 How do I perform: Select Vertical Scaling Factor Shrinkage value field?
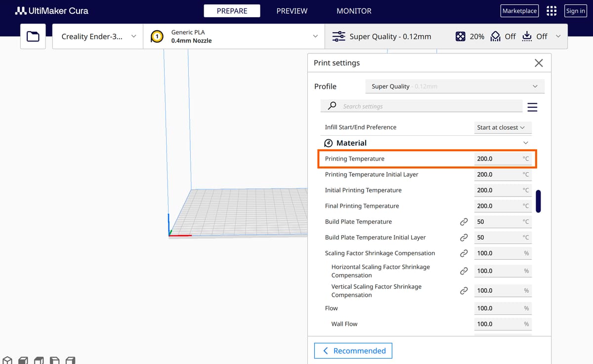[503, 291]
